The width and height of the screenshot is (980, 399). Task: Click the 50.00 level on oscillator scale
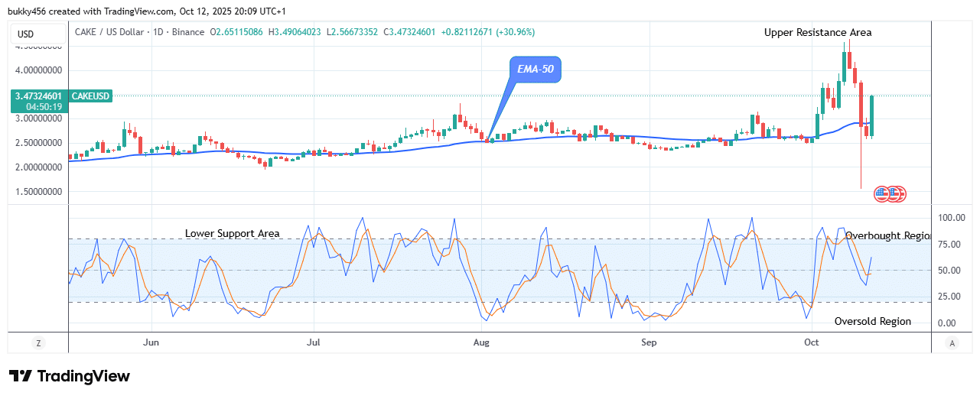tap(951, 271)
